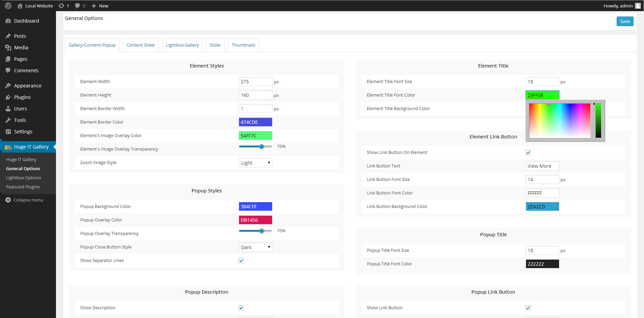Image resolution: width=644 pixels, height=318 pixels.
Task: Click Popup Title Font Color swatch 222222
Action: [x=542, y=264]
